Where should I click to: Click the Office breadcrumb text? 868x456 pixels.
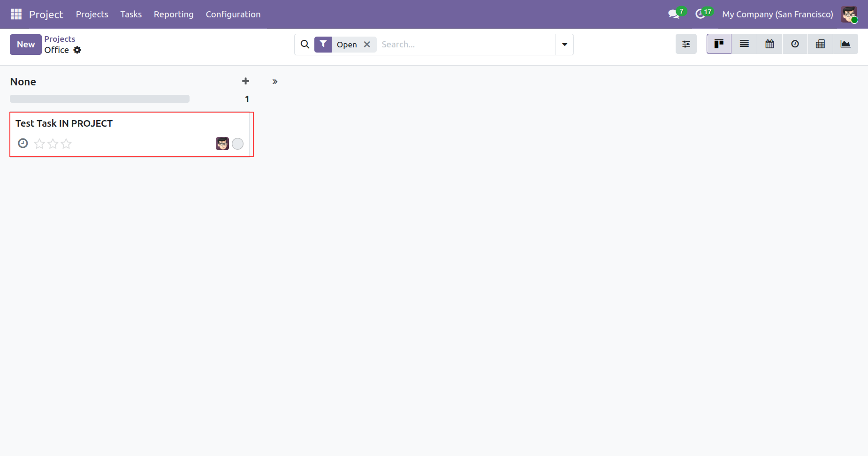pos(57,50)
